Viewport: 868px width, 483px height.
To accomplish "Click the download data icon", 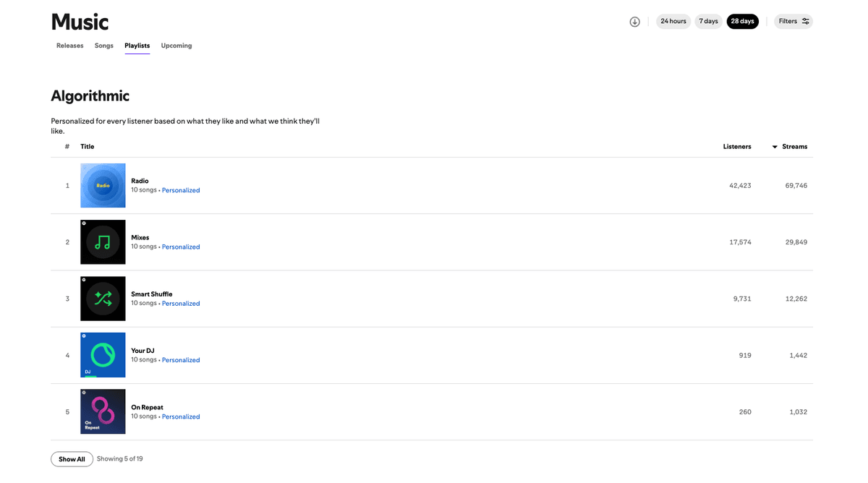I will [634, 22].
